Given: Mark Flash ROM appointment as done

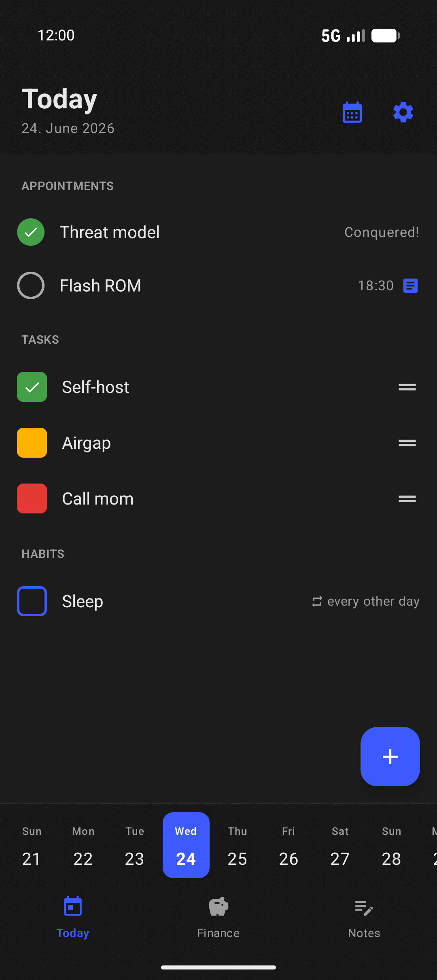Looking at the screenshot, I should click(x=31, y=285).
